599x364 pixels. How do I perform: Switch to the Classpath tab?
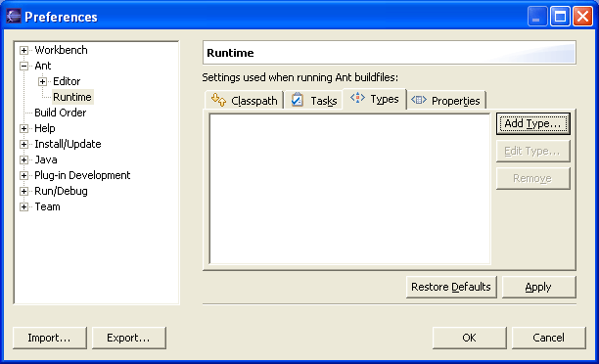[245, 100]
